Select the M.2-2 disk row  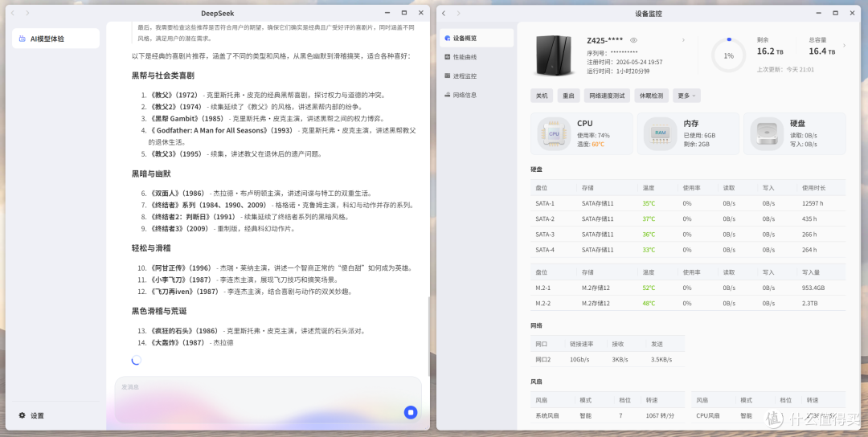687,303
